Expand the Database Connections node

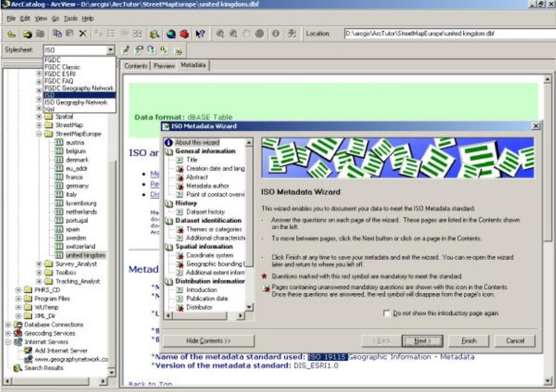8,325
